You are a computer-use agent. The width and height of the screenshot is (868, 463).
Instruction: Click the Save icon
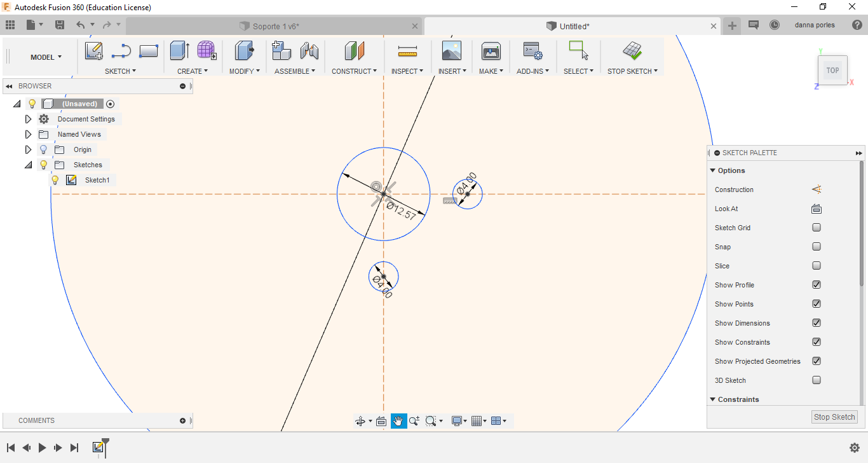[60, 25]
